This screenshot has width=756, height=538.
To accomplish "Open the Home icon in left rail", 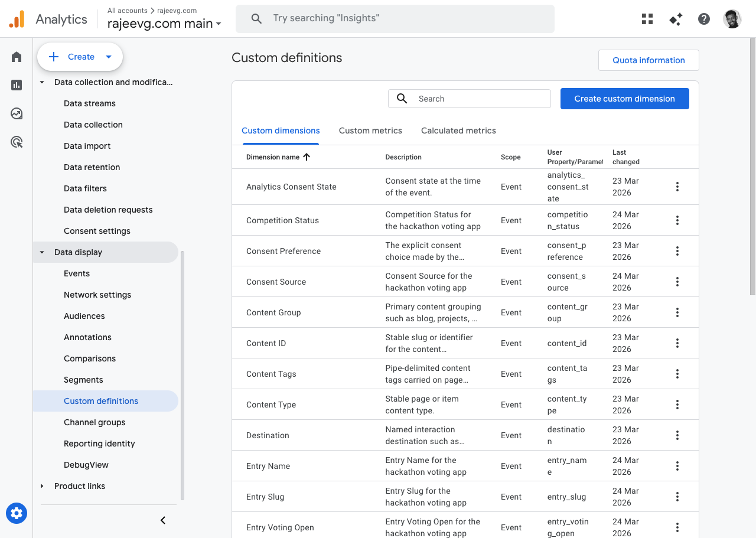I will pos(17,57).
